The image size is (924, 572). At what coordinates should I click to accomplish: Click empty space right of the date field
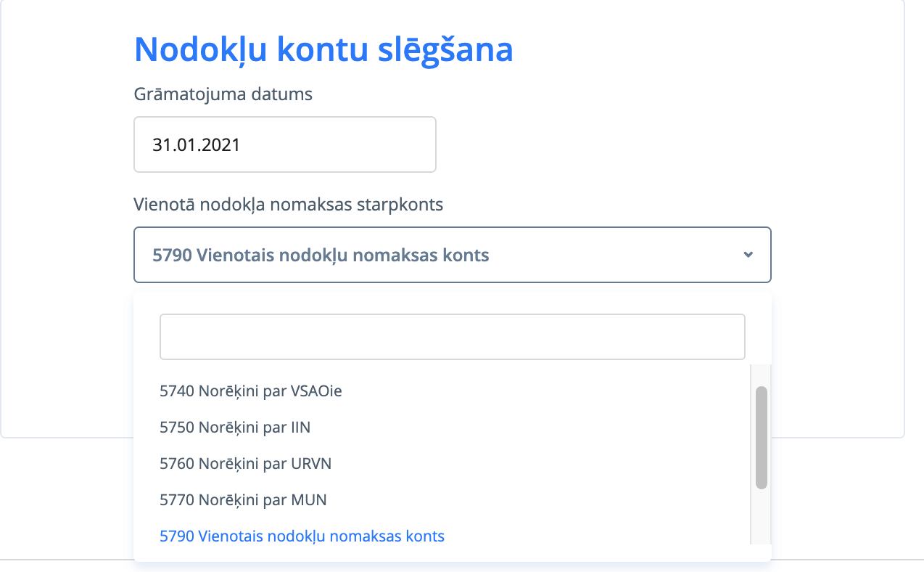point(602,144)
